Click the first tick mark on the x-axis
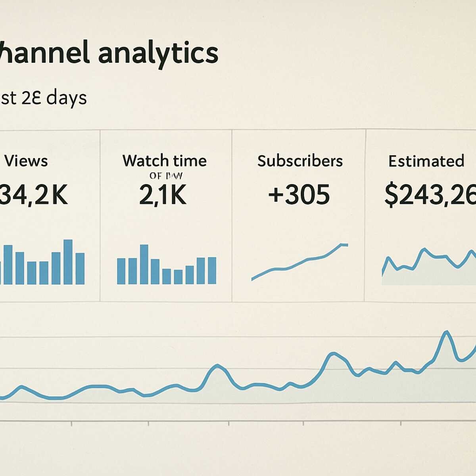This screenshot has height=476, width=476. 71,424
